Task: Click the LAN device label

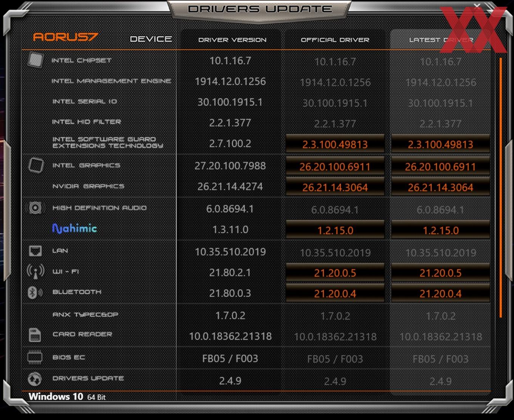Action: [60, 251]
